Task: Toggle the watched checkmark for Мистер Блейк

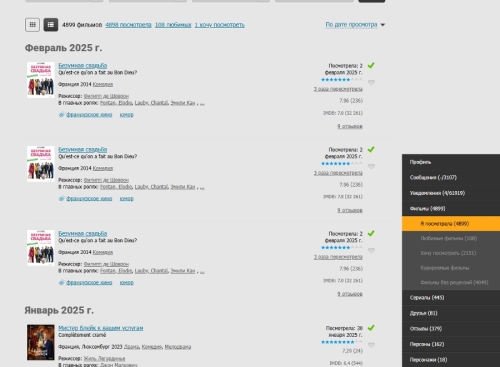Action: tap(371, 328)
